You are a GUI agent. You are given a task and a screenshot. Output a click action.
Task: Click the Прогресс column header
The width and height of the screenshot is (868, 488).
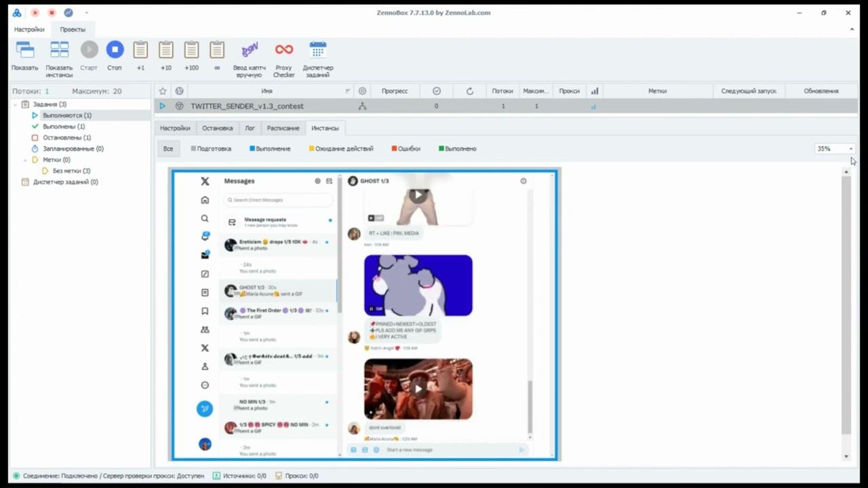pos(395,91)
